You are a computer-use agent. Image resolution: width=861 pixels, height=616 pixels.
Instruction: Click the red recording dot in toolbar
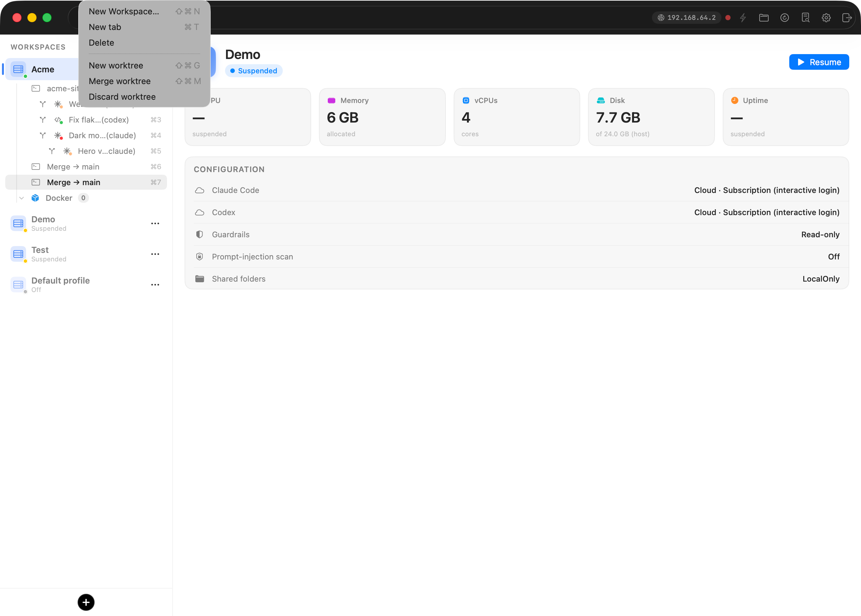pos(728,18)
